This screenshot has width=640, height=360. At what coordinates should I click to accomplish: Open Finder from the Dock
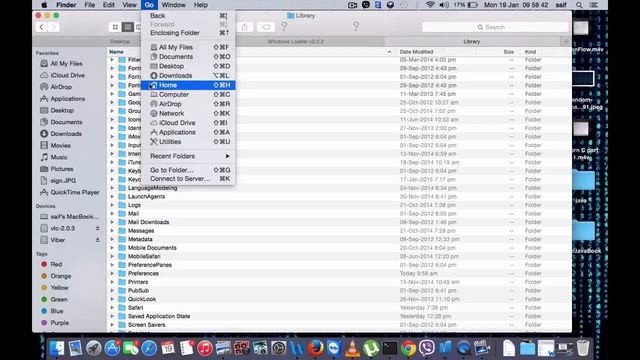[57, 348]
